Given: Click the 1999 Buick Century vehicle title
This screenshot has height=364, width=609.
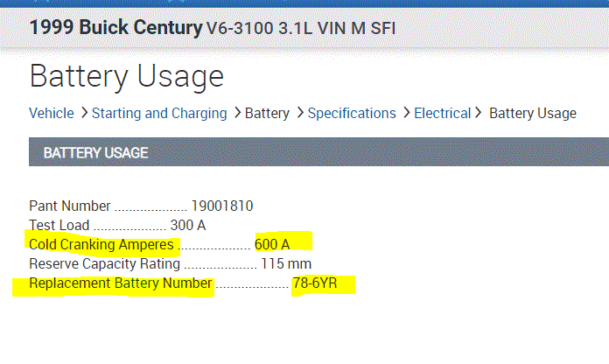Looking at the screenshot, I should [x=115, y=28].
